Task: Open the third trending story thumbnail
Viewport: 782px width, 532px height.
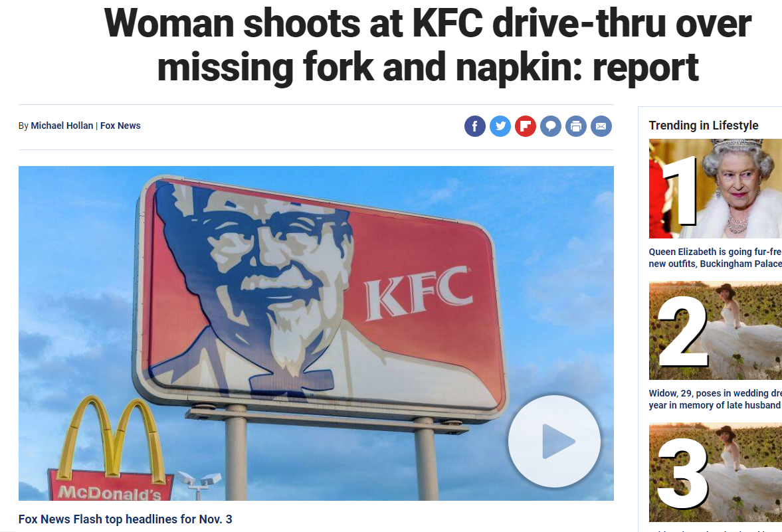Action: [715, 473]
